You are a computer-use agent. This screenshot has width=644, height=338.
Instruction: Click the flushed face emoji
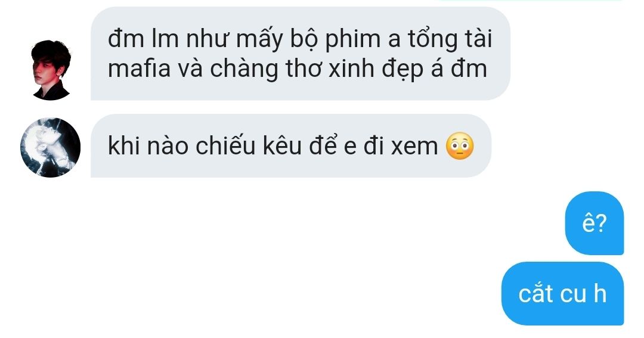coord(460,146)
